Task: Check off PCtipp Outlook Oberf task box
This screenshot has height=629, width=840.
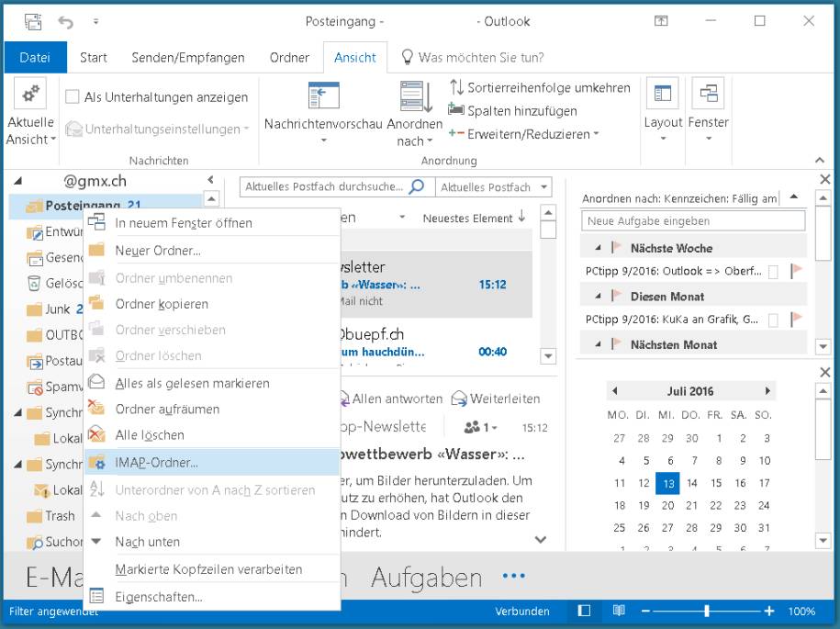Action: [x=773, y=272]
